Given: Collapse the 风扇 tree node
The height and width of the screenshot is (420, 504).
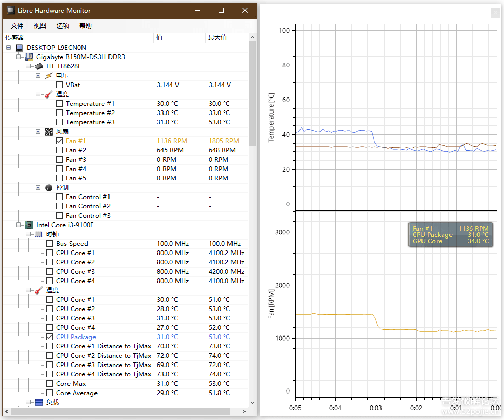Looking at the screenshot, I should (38, 131).
